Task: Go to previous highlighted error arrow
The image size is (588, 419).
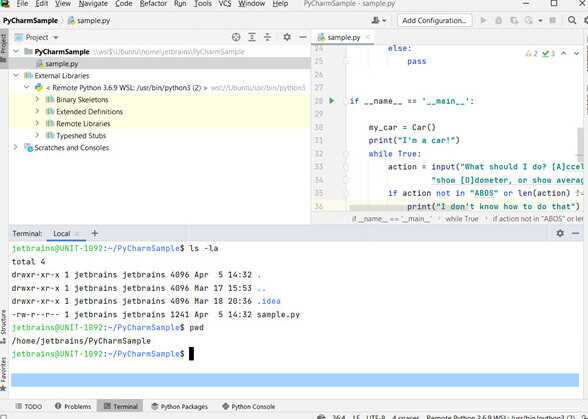Action: [x=564, y=54]
